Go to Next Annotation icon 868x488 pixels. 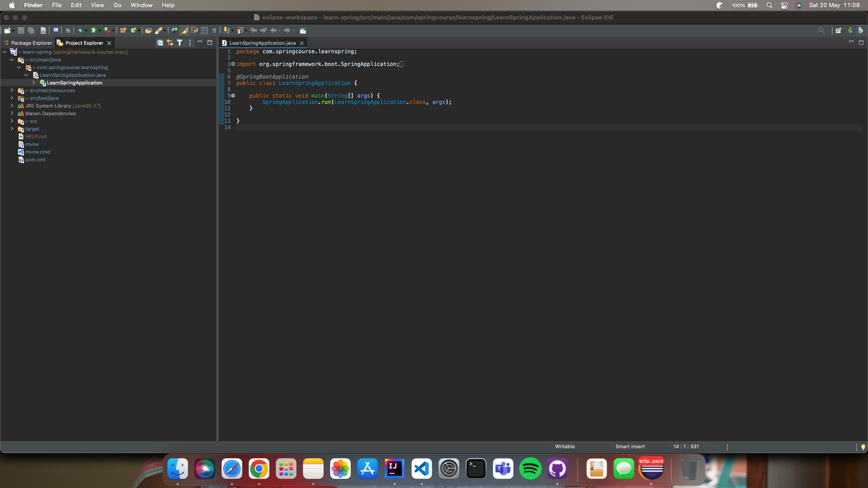click(226, 30)
